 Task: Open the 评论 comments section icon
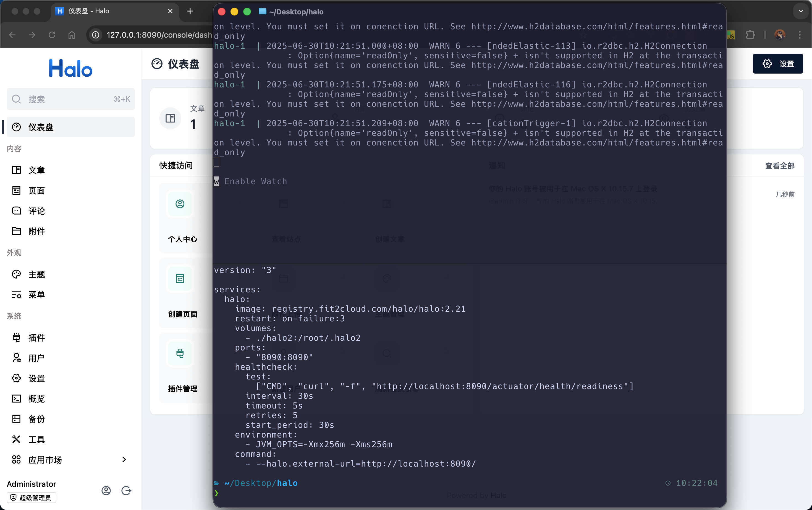point(16,211)
